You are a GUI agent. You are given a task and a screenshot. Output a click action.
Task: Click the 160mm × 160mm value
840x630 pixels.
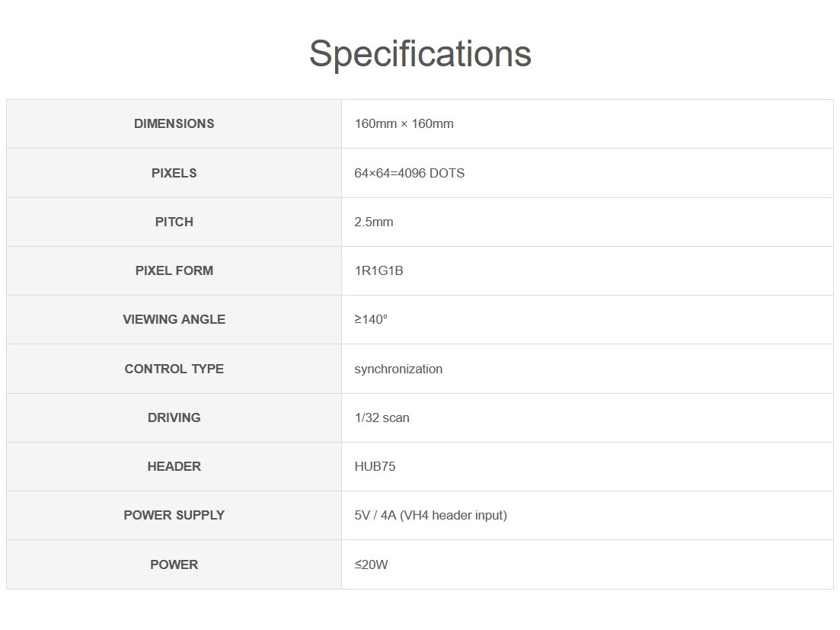click(404, 123)
